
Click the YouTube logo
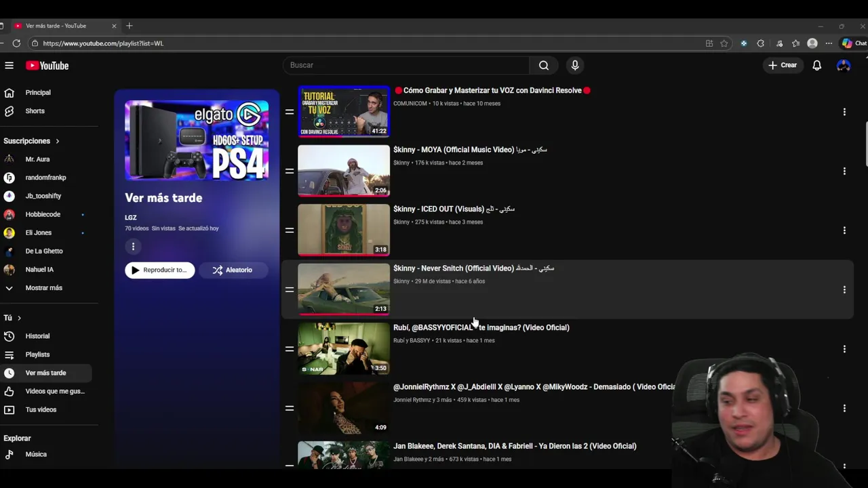47,66
